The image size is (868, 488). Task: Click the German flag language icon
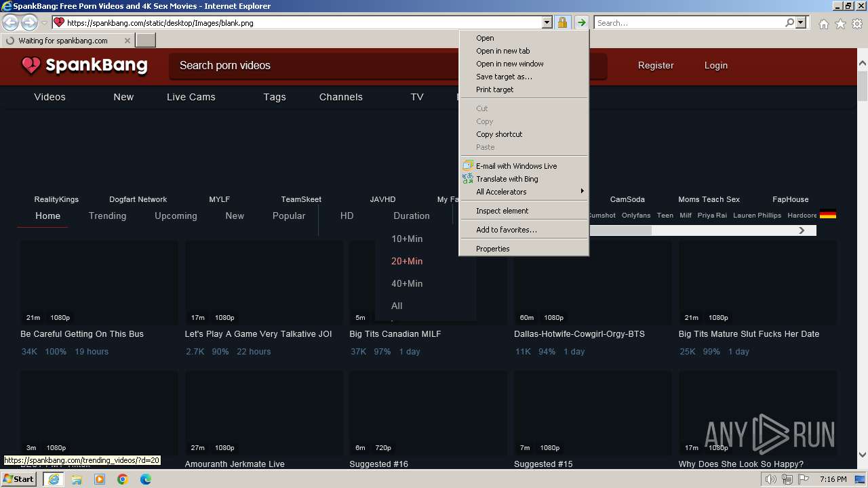pyautogui.click(x=827, y=215)
